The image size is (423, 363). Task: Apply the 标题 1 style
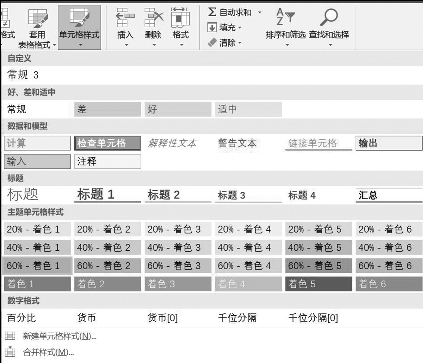[107, 195]
